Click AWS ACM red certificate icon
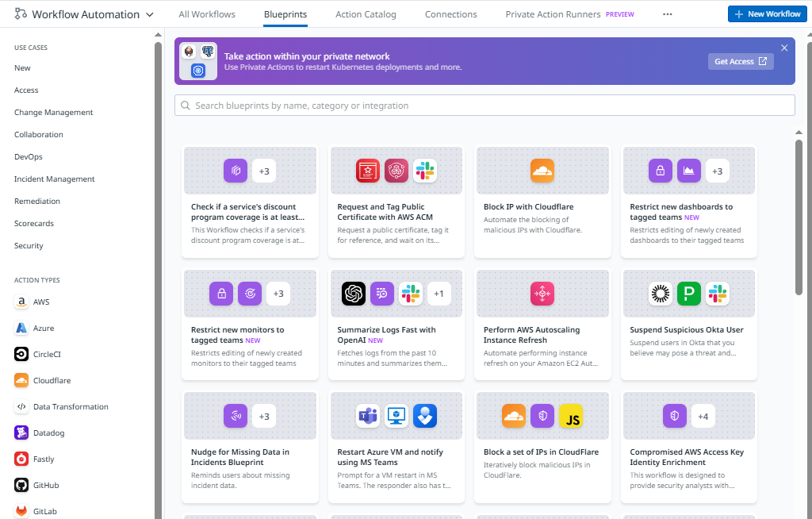Viewport: 812px width, 519px height. coord(368,171)
